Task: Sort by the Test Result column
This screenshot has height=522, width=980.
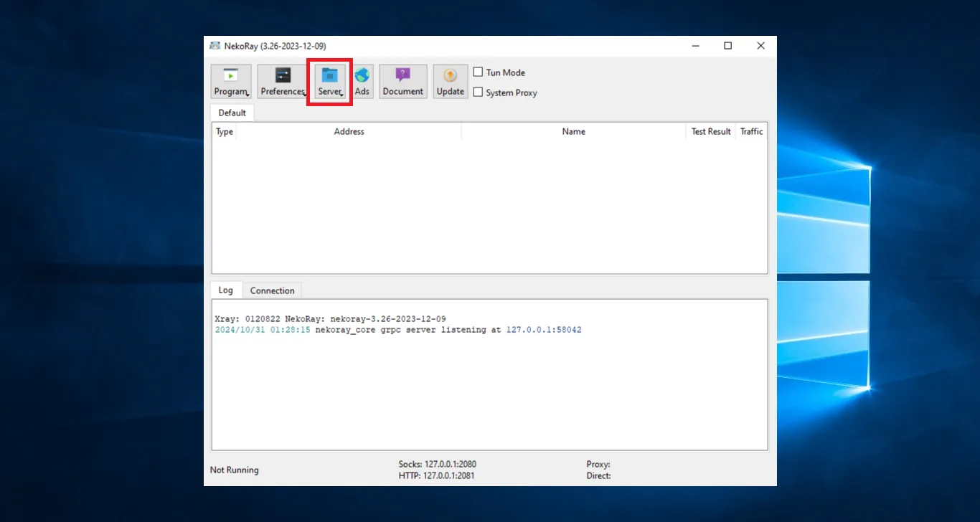Action: pyautogui.click(x=711, y=131)
